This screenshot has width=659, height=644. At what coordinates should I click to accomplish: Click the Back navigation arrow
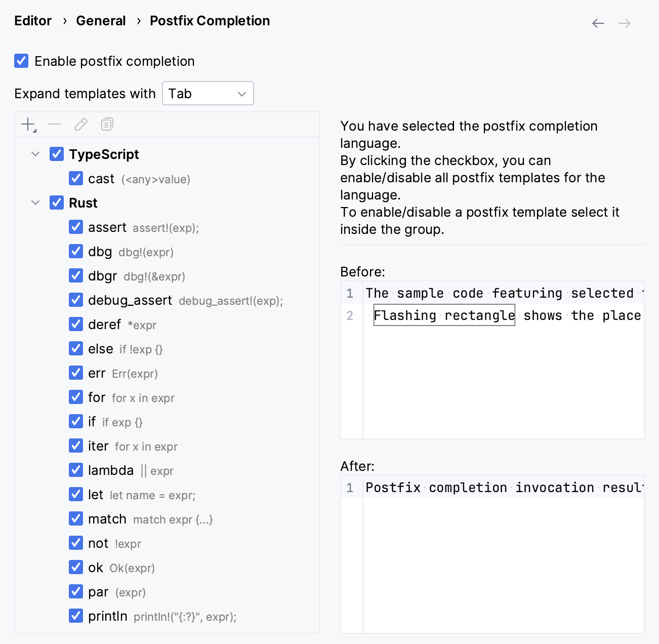598,23
